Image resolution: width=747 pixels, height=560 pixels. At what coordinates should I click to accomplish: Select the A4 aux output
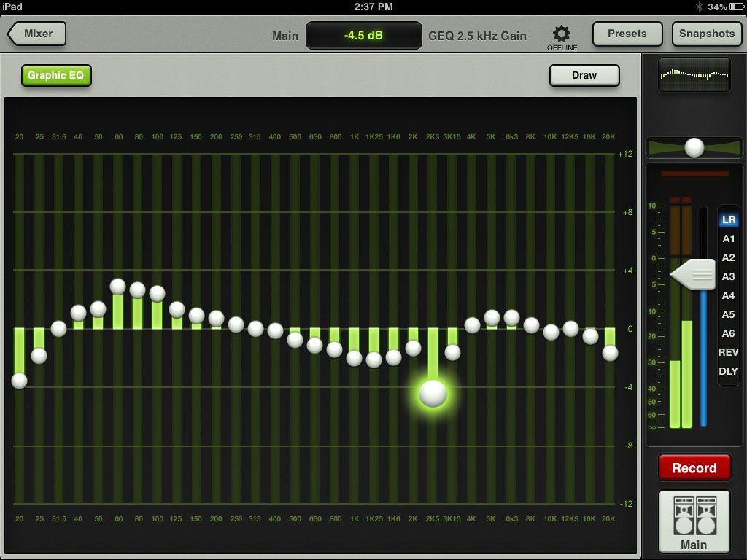(x=729, y=296)
